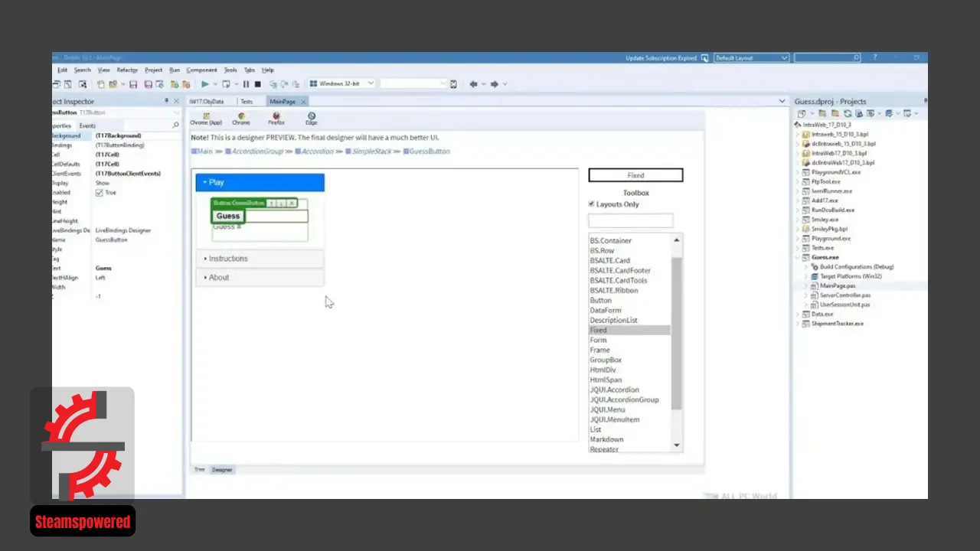Select Target Platforms (Win32) node
This screenshot has height=551, width=980.
[851, 276]
